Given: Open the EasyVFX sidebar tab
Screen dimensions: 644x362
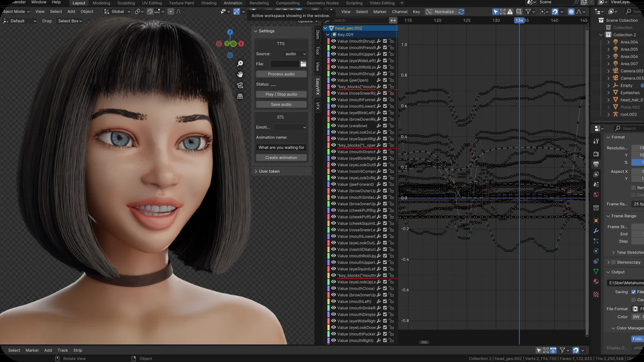Looking at the screenshot, I should click(x=317, y=86).
